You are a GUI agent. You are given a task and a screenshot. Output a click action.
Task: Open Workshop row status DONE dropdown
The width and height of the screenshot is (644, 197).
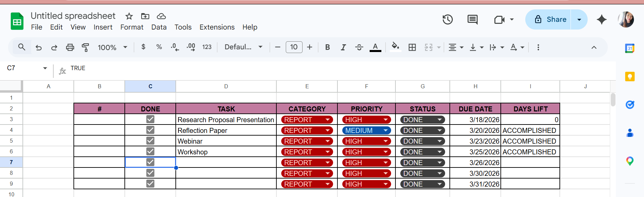pos(439,152)
